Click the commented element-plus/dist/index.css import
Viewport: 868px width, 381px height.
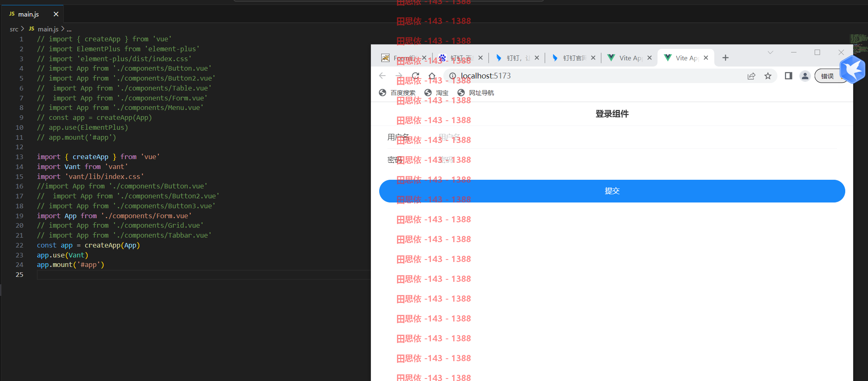[114, 59]
